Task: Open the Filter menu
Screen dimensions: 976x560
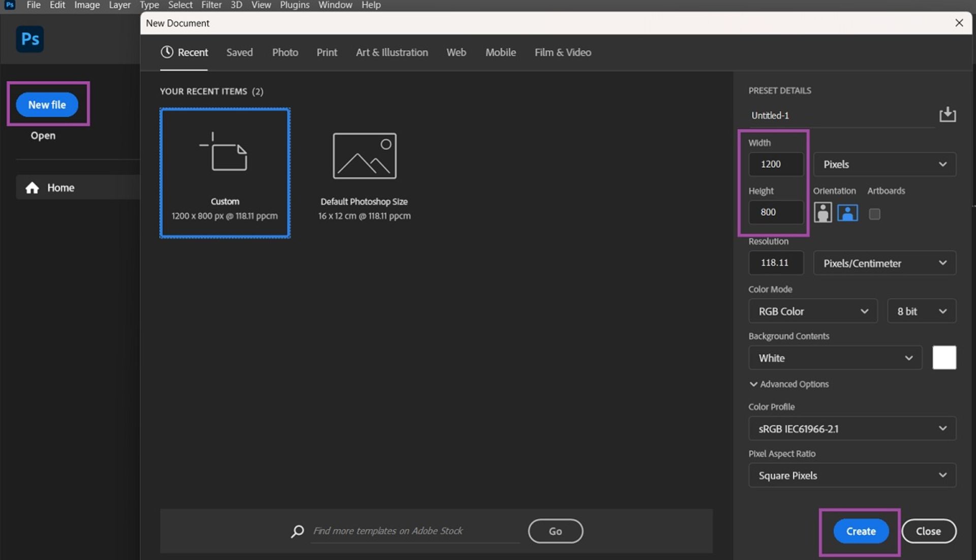Action: click(211, 5)
